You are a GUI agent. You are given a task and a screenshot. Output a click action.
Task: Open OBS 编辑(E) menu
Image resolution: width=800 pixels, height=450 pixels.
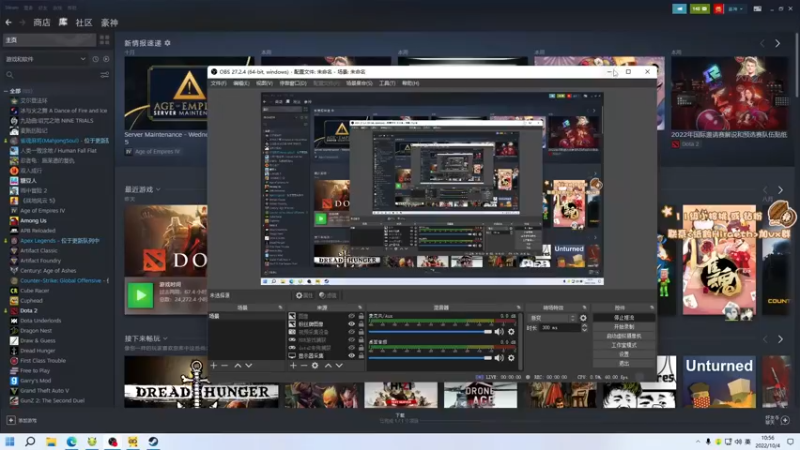point(241,83)
